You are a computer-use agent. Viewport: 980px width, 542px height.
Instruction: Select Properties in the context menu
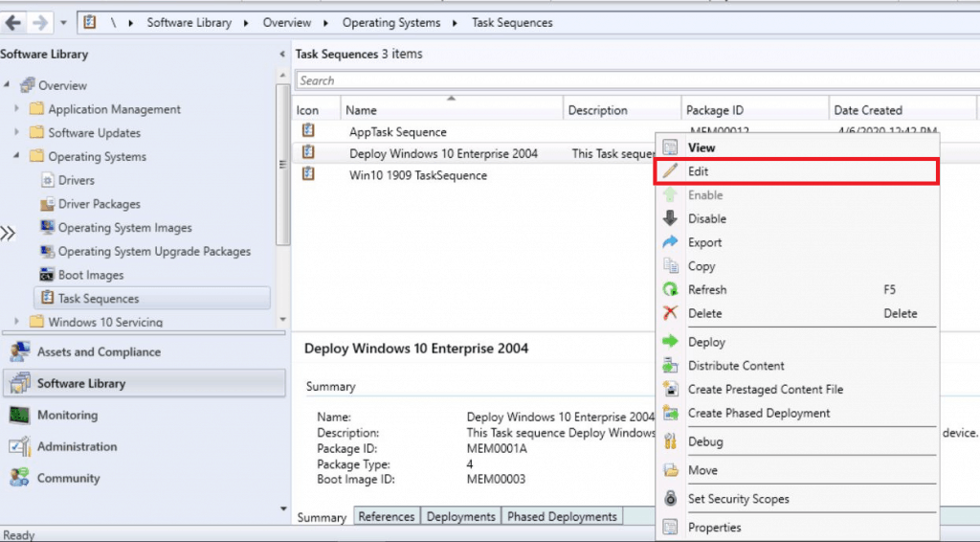[714, 527]
